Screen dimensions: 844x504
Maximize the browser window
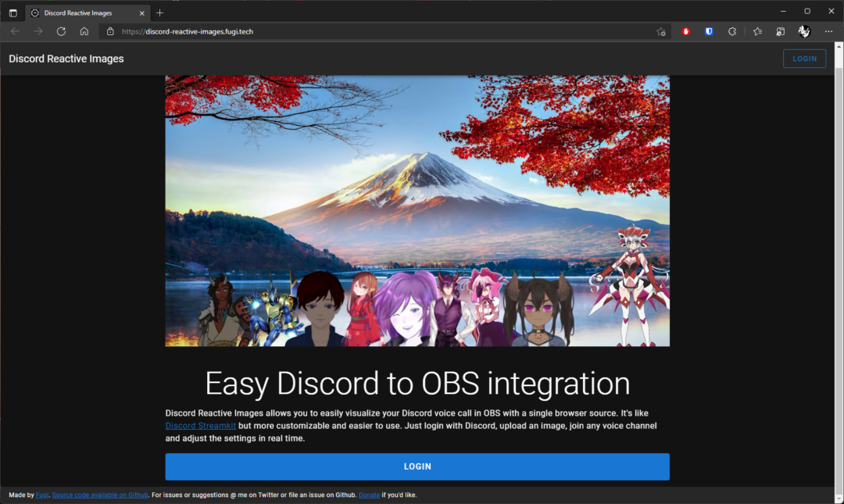(x=807, y=11)
